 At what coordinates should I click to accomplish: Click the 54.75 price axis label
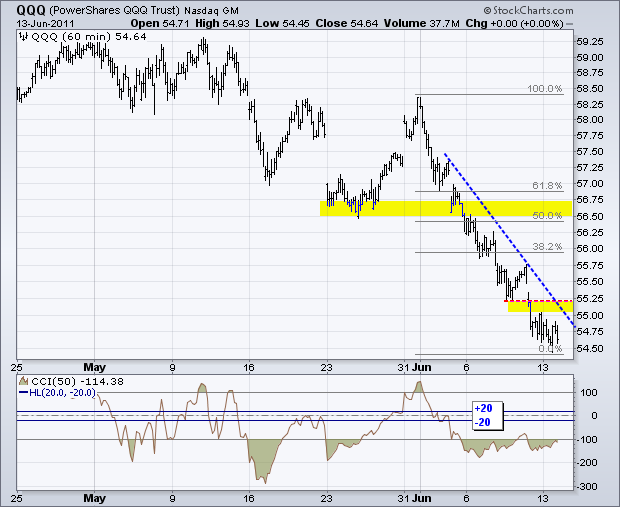click(x=590, y=331)
